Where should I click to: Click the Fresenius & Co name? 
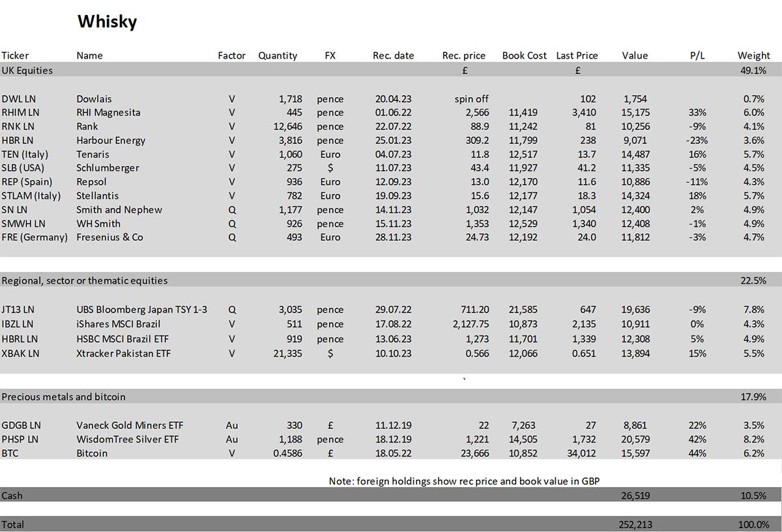(x=109, y=237)
